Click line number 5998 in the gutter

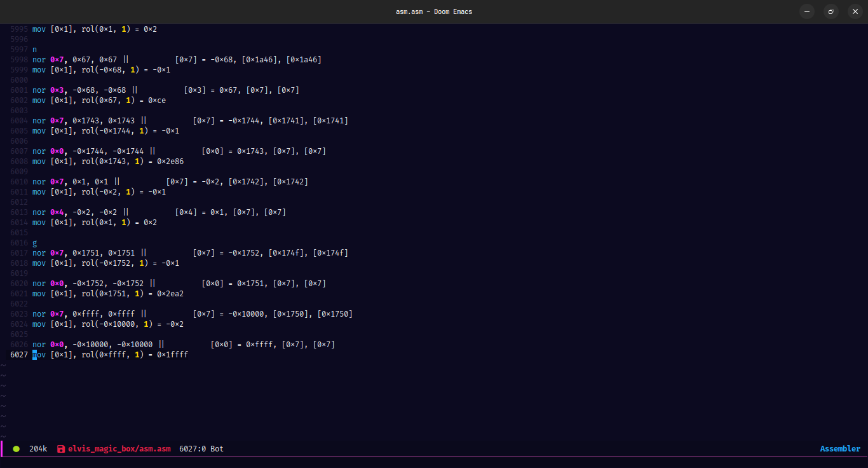(x=19, y=60)
